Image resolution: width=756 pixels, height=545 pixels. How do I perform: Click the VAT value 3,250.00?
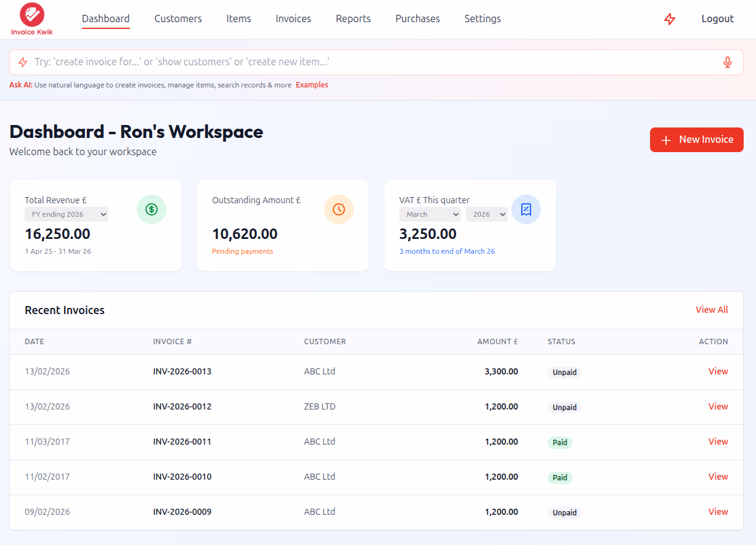click(428, 234)
